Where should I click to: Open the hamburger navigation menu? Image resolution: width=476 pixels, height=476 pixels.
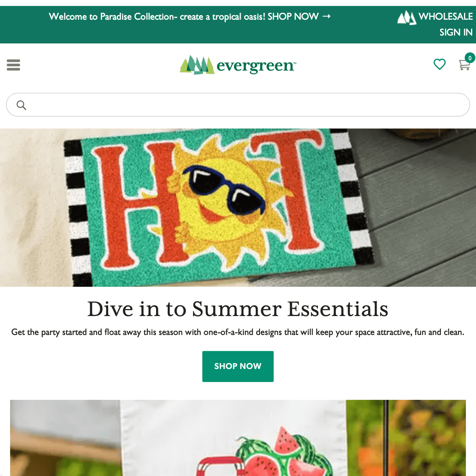click(x=13, y=65)
